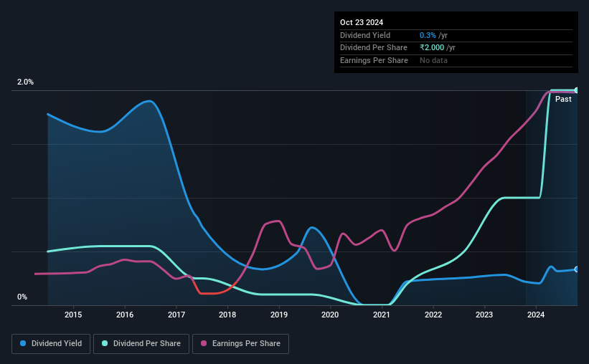The image size is (589, 364).
Task: Click the teal Dividend Per Share legend dot
Action: click(105, 343)
